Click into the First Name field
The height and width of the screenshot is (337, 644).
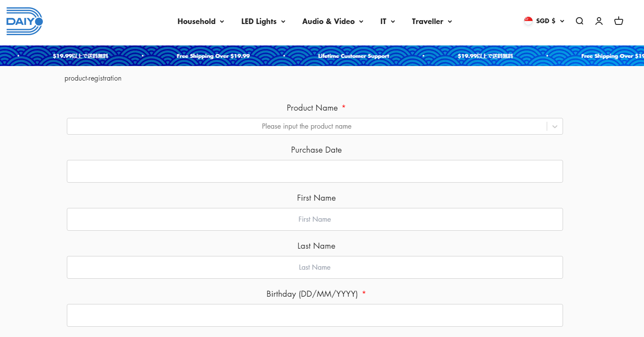(315, 219)
